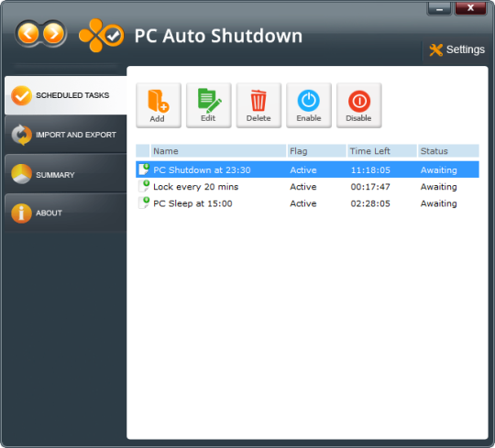Delete the selected task
The height and width of the screenshot is (448, 495).
[258, 105]
